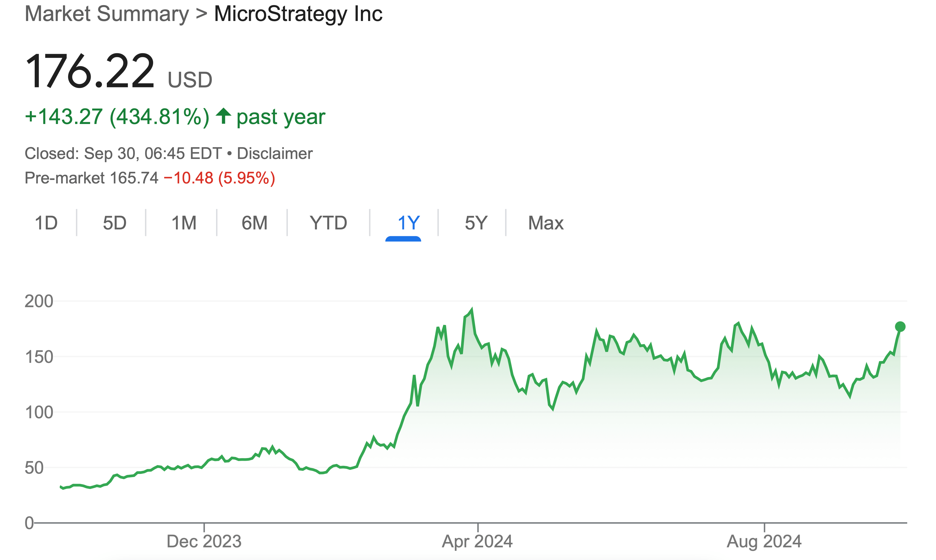This screenshot has height=560, width=936.
Task: Click the Dec 2023 axis label
Action: pyautogui.click(x=204, y=541)
